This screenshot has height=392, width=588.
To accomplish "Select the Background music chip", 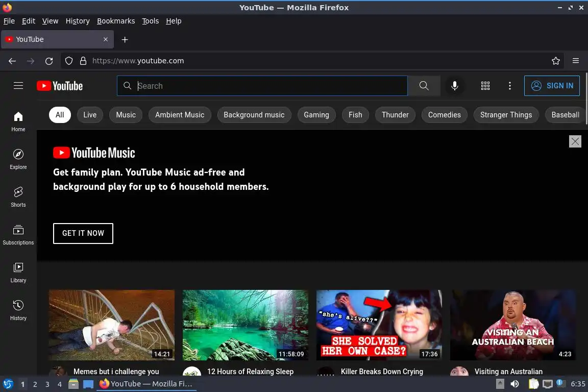I will (254, 115).
